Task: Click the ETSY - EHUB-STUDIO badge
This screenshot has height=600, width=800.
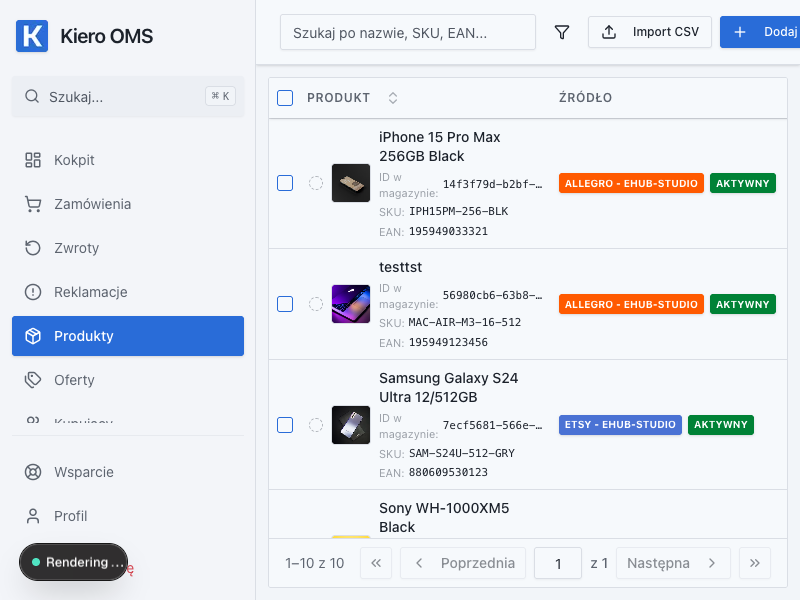Action: (x=620, y=425)
